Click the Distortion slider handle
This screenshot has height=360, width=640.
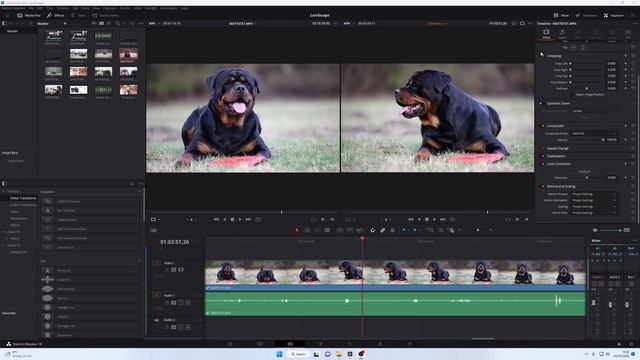pos(587,178)
